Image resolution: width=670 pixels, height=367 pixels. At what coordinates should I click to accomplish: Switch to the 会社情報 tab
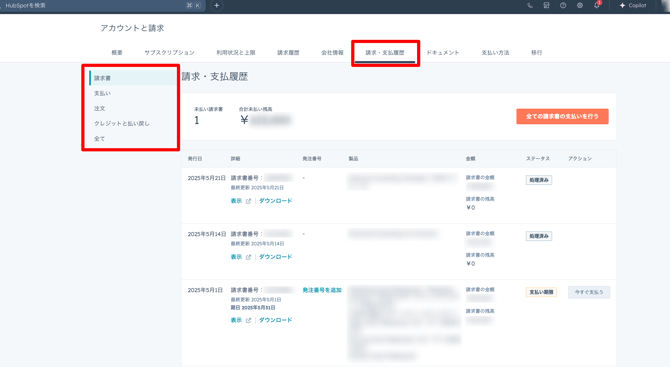(x=332, y=53)
